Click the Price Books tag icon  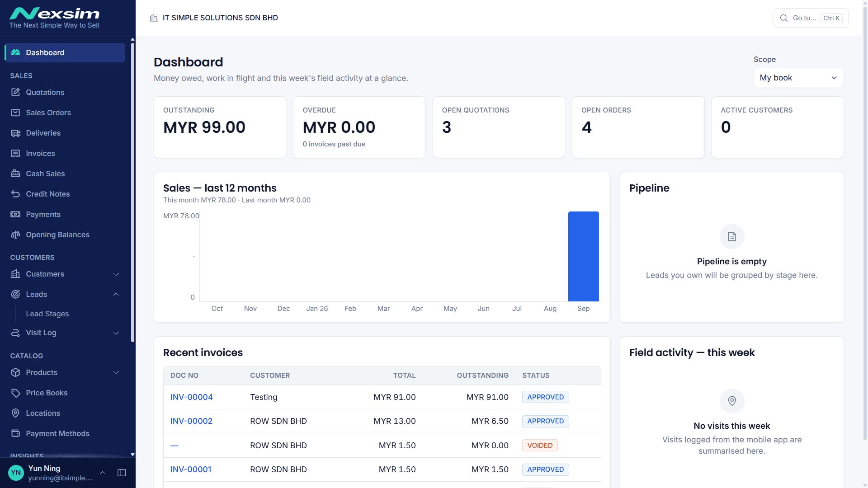pyautogui.click(x=15, y=393)
